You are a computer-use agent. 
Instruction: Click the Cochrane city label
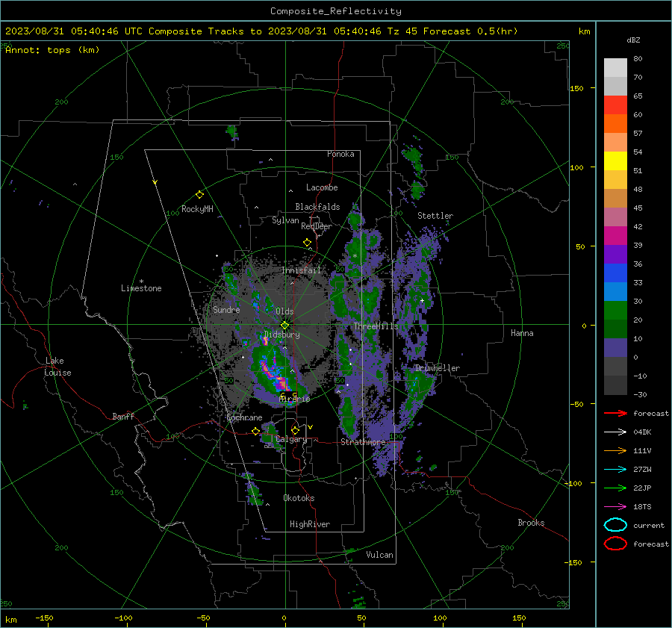(x=244, y=417)
